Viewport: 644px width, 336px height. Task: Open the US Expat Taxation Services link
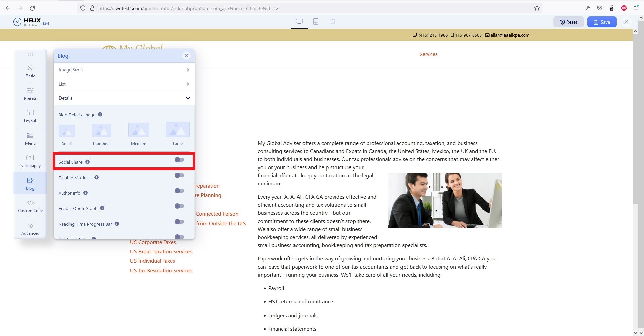click(x=161, y=252)
